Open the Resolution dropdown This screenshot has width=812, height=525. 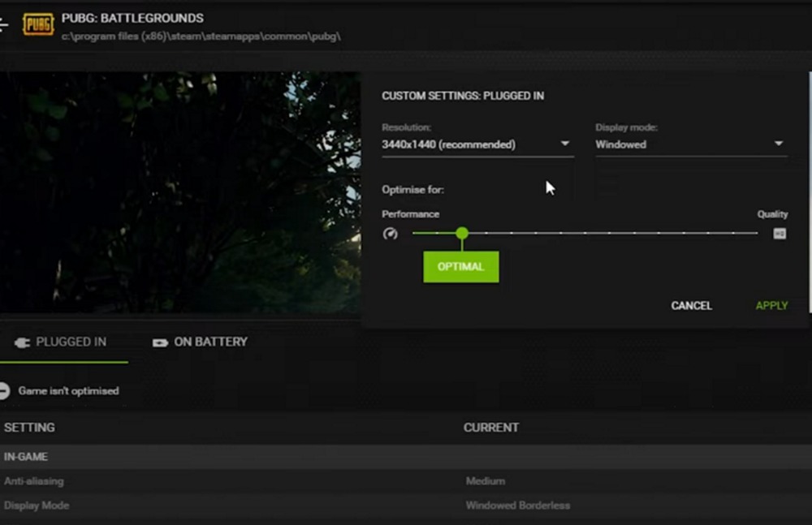tap(477, 144)
